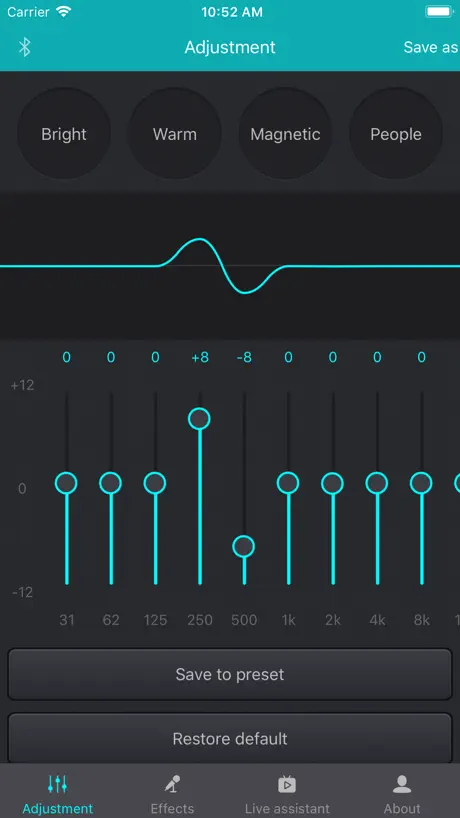Click the 31 frequency label

point(67,620)
